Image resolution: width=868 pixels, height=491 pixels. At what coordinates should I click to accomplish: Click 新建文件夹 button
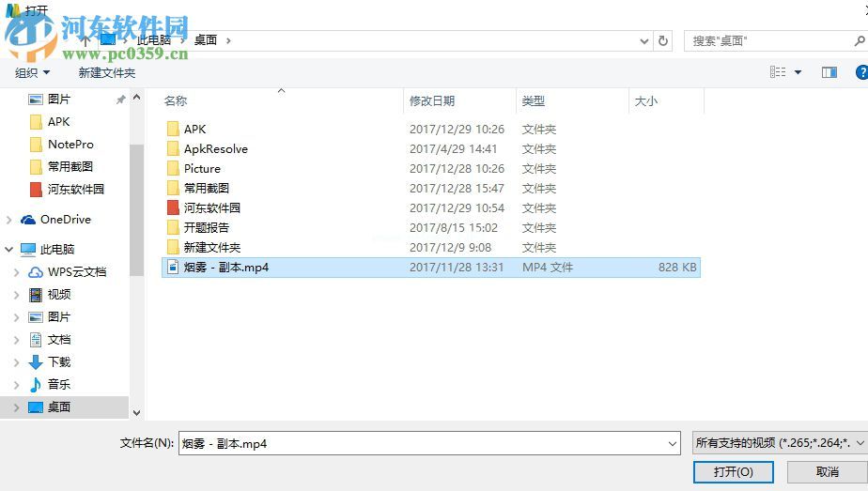pos(107,72)
